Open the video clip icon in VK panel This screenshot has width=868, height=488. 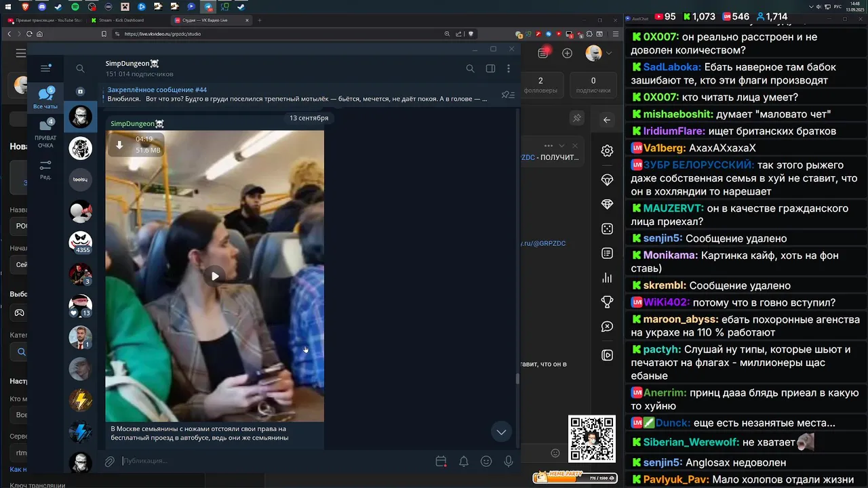[607, 355]
